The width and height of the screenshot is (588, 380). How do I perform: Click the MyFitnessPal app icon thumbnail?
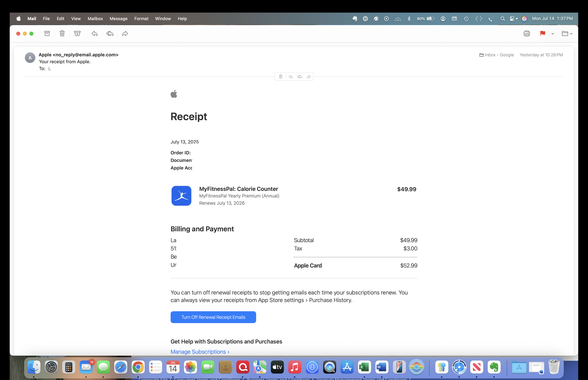(181, 196)
